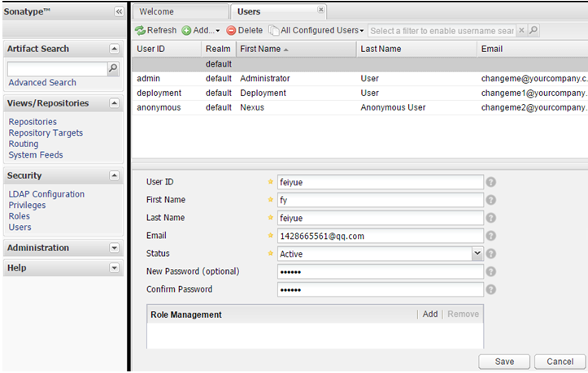Click the changeme1@yourcompany email cell
This screenshot has width=588, height=373.
(534, 93)
